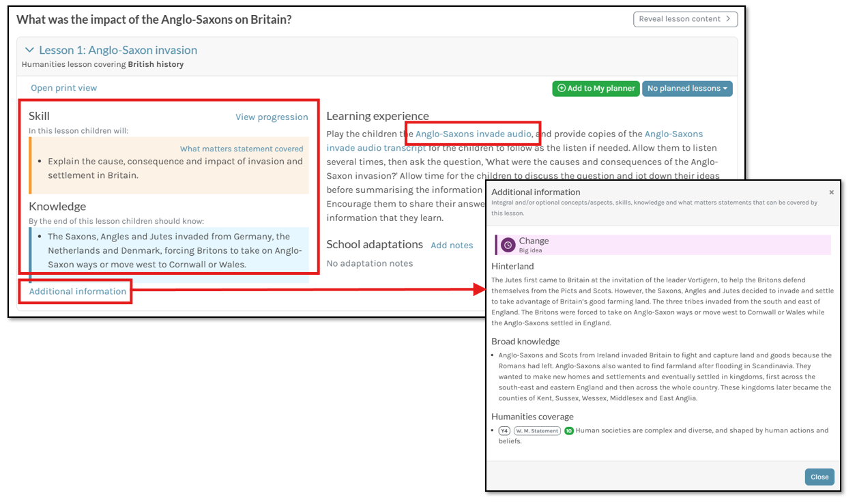The height and width of the screenshot is (504, 857).
Task: Click the View progression link
Action: (x=272, y=117)
